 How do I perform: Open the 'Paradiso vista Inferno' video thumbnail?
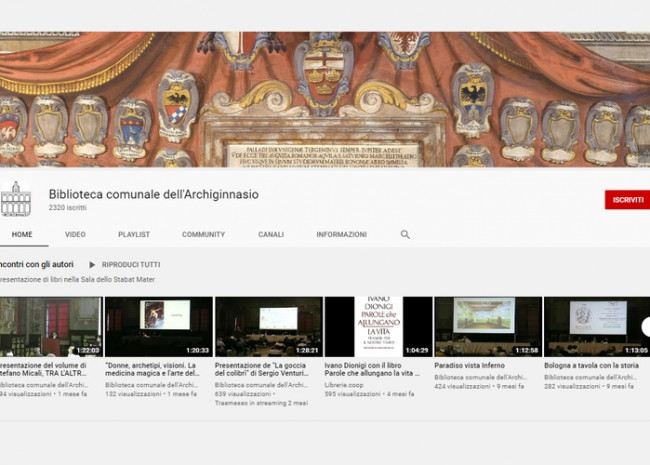click(x=488, y=326)
